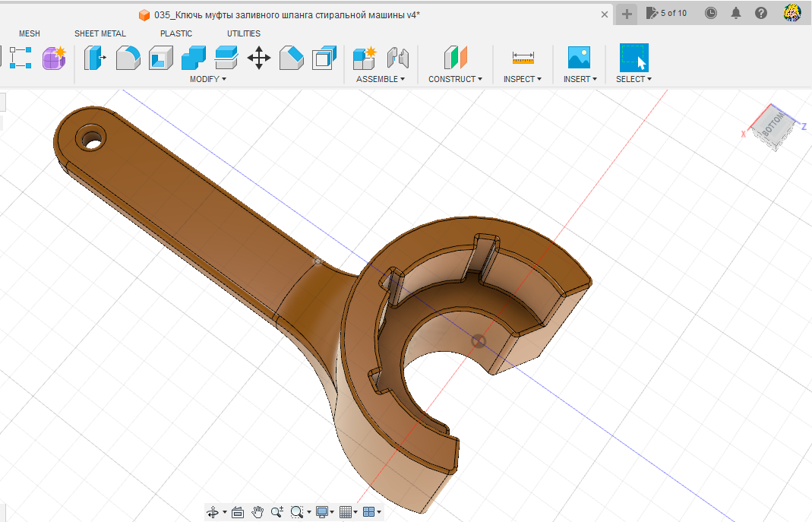The image size is (812, 522).
Task: Expand the MODIFY dropdown
Action: coord(207,79)
